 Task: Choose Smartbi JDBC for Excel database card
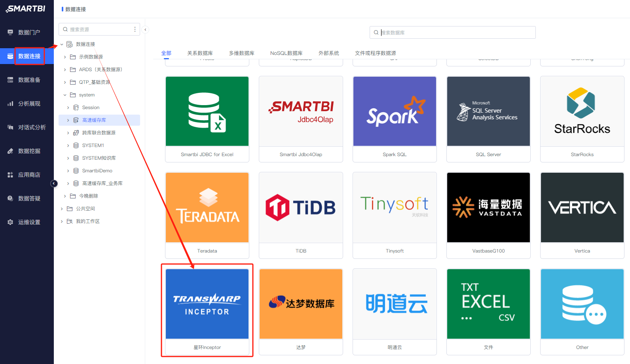point(207,119)
